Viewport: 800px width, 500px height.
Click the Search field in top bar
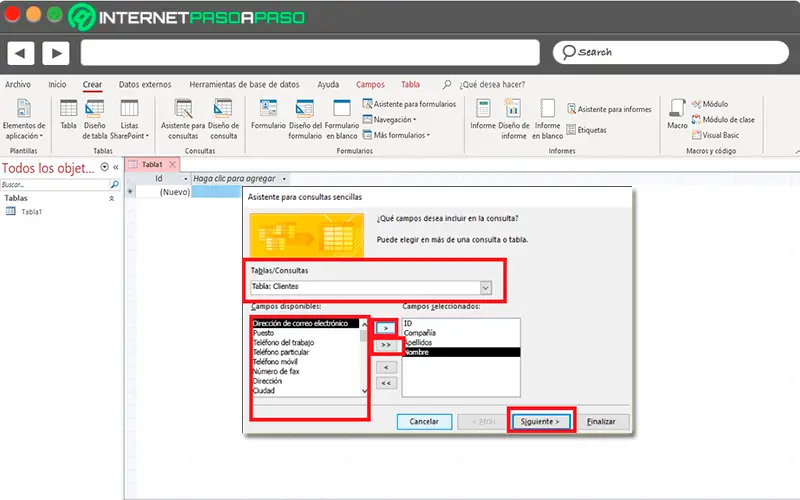point(671,52)
